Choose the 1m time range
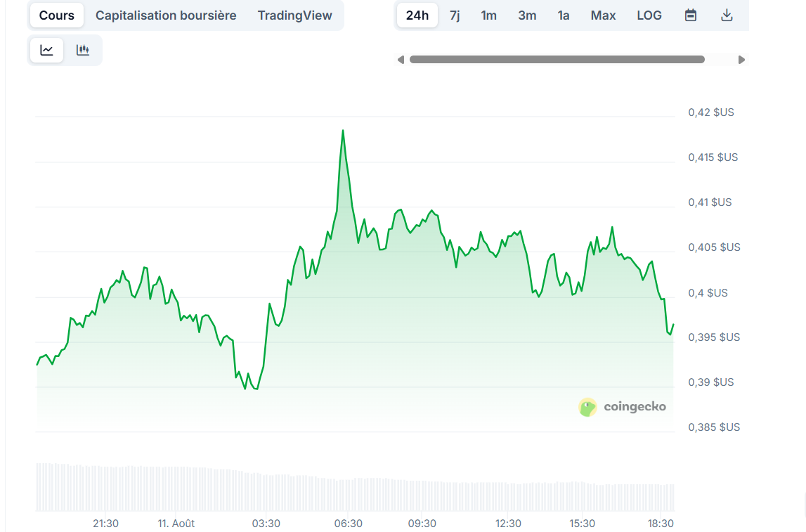This screenshot has height=532, width=806. 488,15
